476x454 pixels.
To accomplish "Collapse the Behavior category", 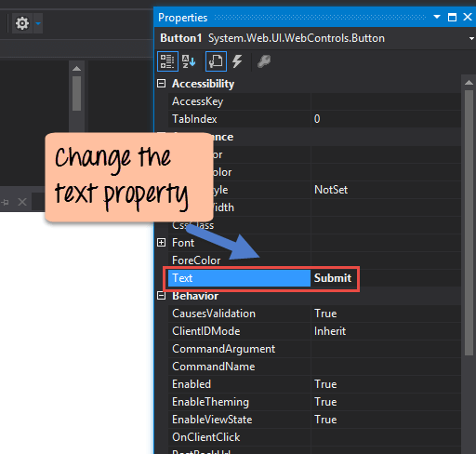I will [161, 296].
